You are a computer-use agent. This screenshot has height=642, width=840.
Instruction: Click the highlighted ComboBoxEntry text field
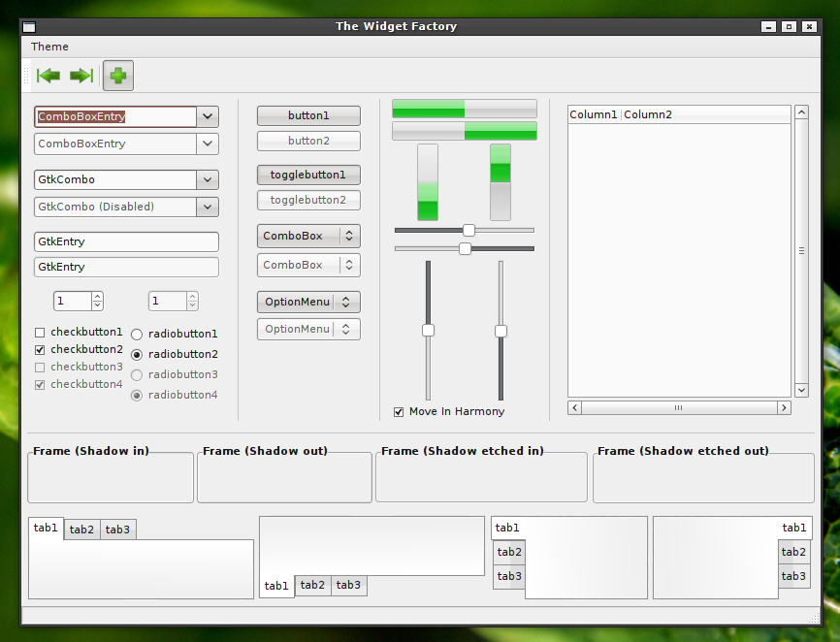[x=115, y=116]
